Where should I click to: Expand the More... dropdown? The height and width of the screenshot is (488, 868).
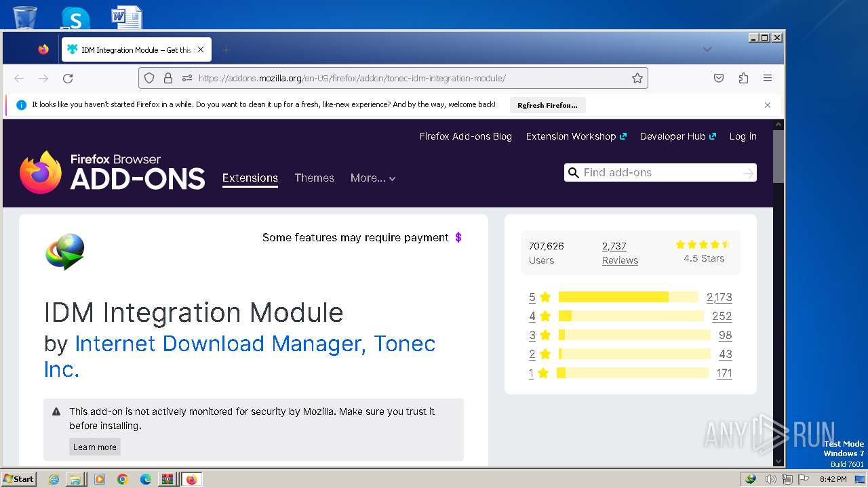coord(373,178)
